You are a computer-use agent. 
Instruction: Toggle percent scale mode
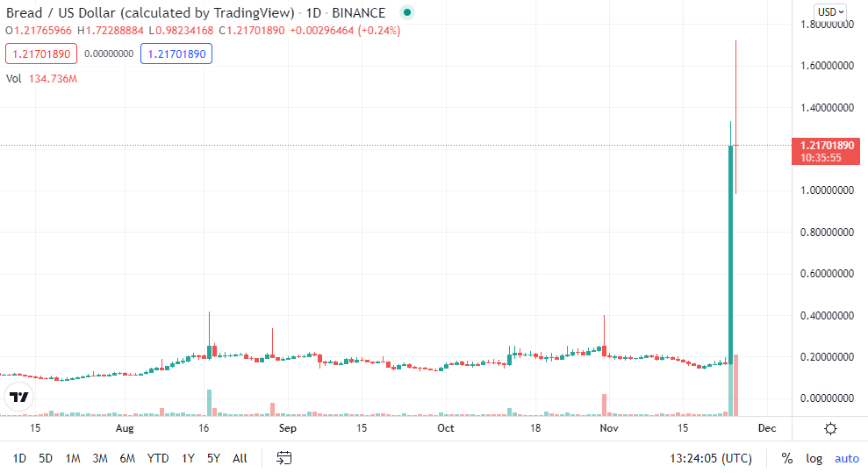pos(786,458)
